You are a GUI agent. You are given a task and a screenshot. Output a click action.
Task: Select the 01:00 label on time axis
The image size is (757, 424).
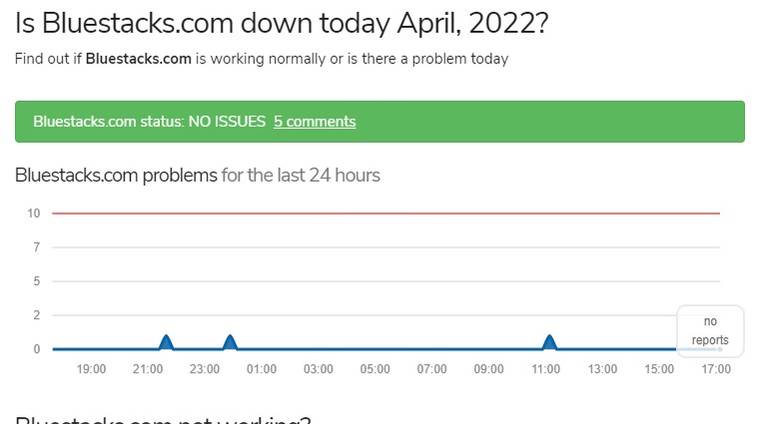coord(262,369)
